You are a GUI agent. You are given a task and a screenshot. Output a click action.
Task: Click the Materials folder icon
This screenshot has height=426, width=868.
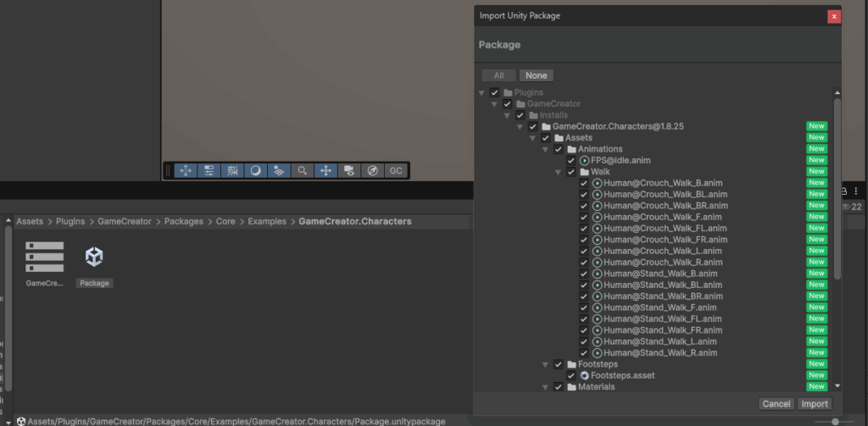coord(572,387)
